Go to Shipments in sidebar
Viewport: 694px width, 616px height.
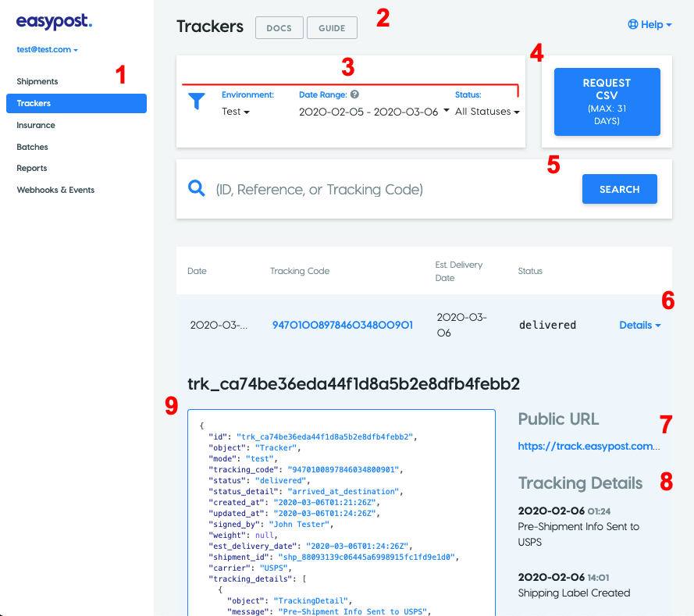pos(37,81)
